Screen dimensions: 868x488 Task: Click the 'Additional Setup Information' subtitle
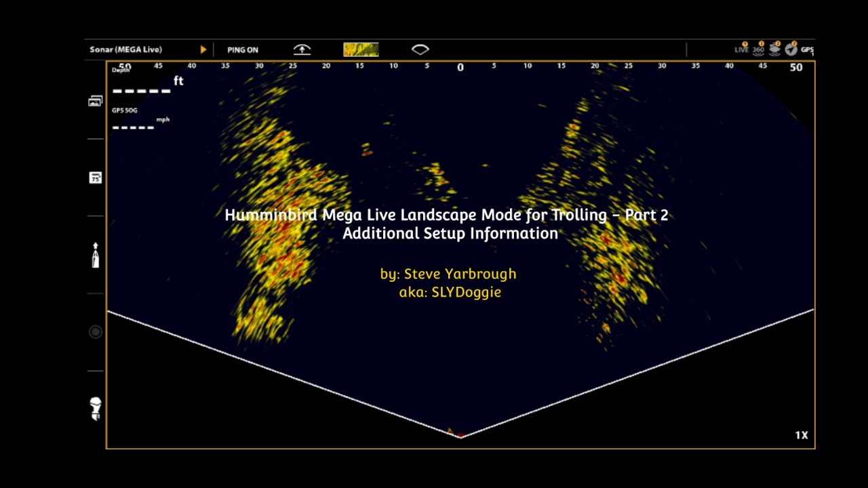[450, 233]
